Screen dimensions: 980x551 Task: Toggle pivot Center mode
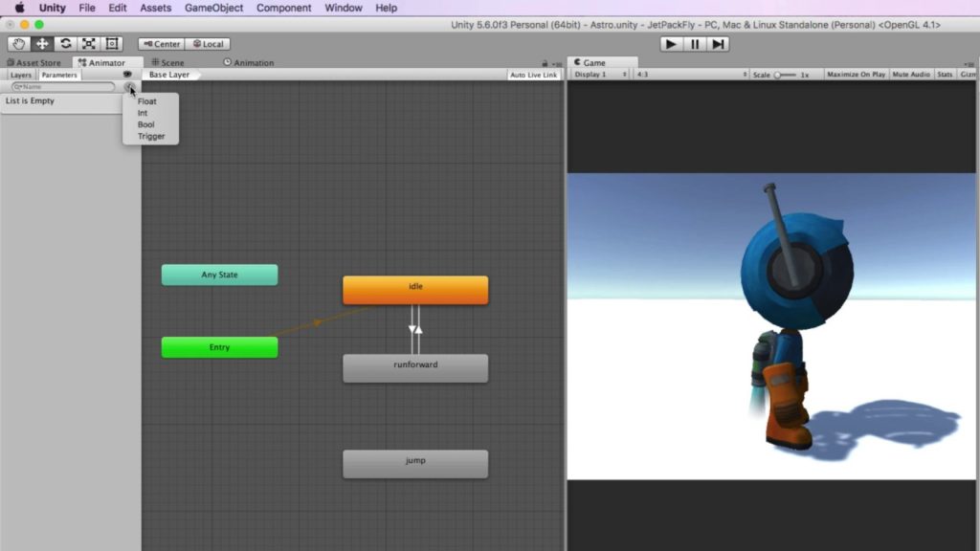161,44
